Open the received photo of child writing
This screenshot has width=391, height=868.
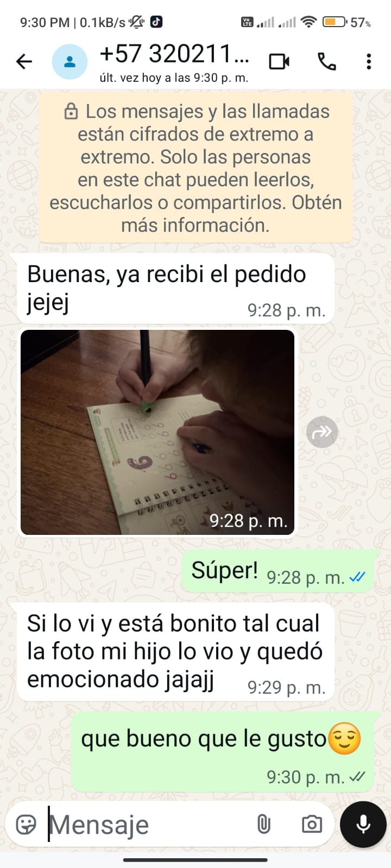tap(157, 432)
